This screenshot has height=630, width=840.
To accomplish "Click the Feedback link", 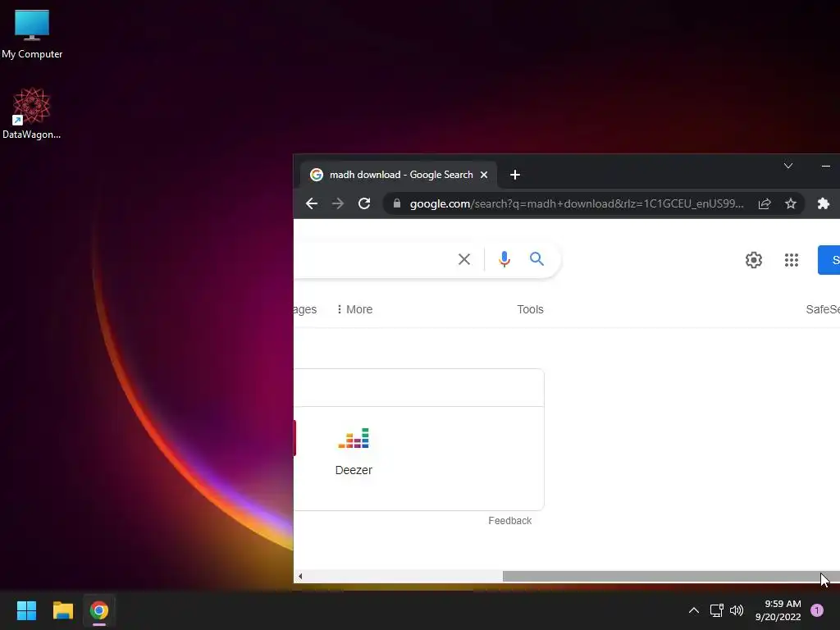I will pos(510,521).
